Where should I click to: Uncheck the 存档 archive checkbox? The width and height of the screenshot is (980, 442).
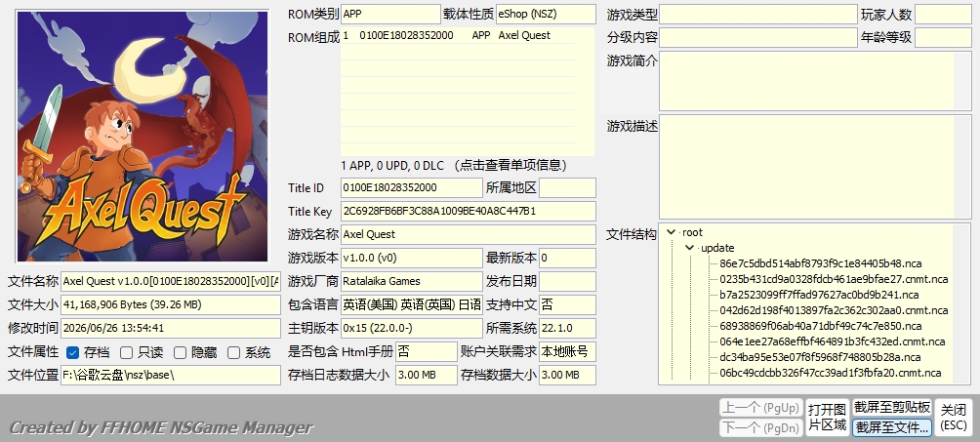[x=72, y=352]
